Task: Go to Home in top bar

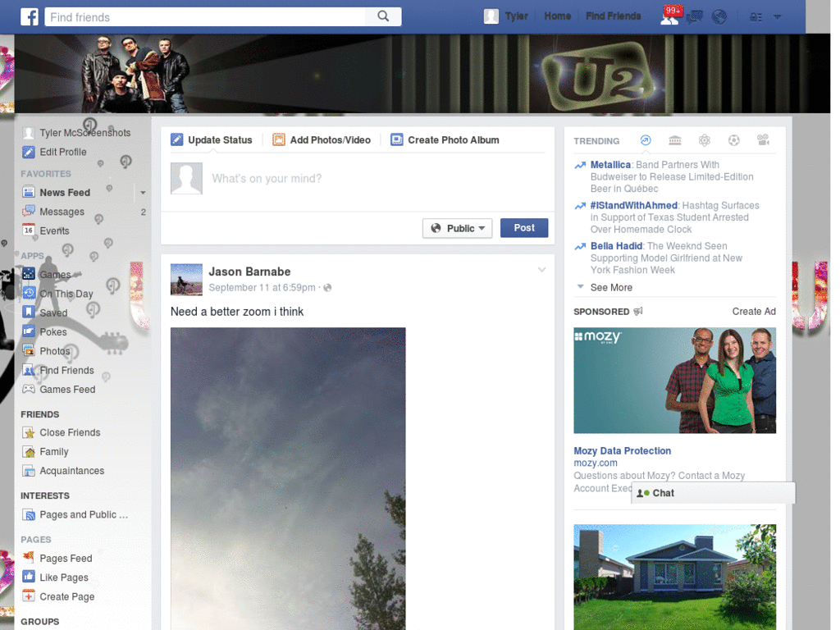Action: [x=557, y=16]
